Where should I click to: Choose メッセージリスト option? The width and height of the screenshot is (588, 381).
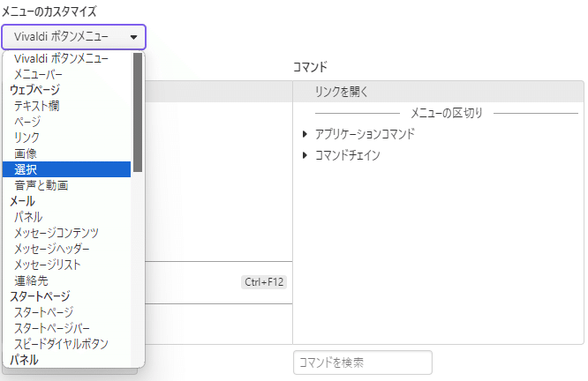[x=67, y=265]
